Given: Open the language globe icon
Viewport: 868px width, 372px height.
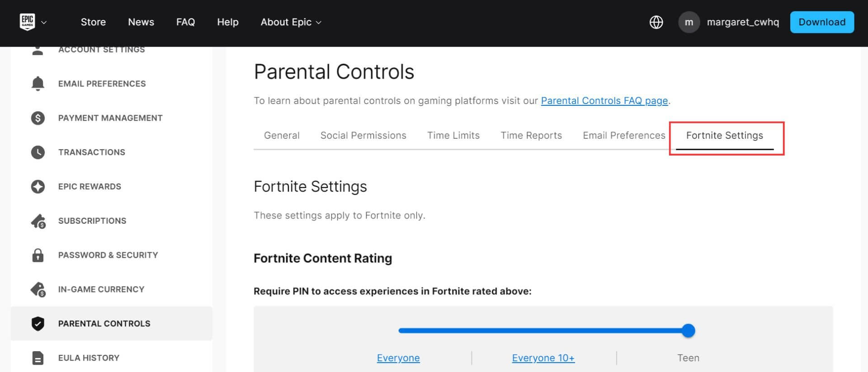Looking at the screenshot, I should click(656, 22).
